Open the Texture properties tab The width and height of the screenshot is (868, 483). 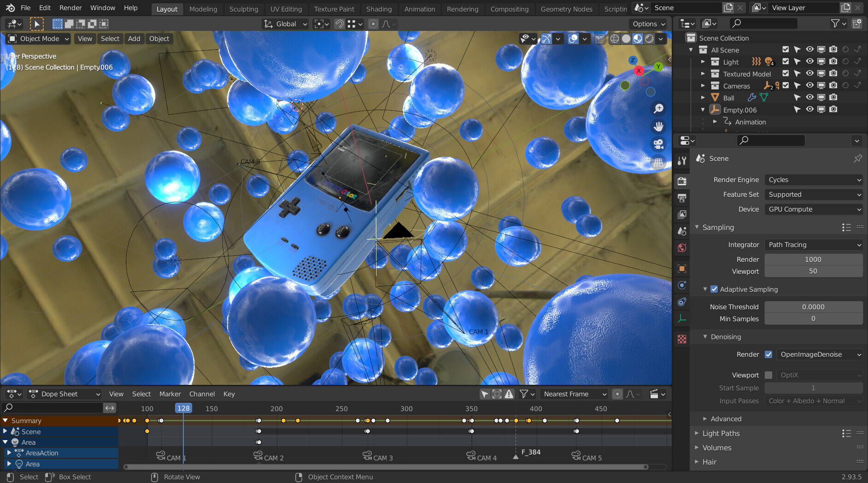682,339
